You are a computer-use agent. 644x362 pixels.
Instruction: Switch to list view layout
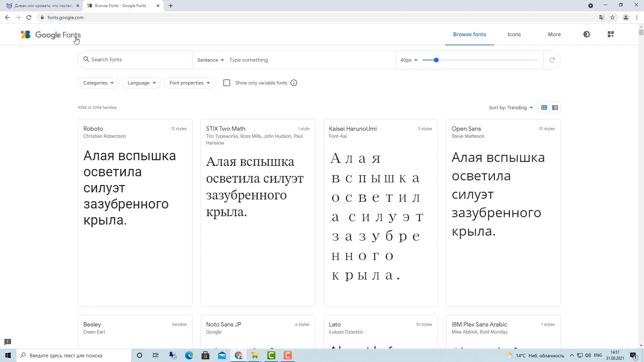point(555,108)
